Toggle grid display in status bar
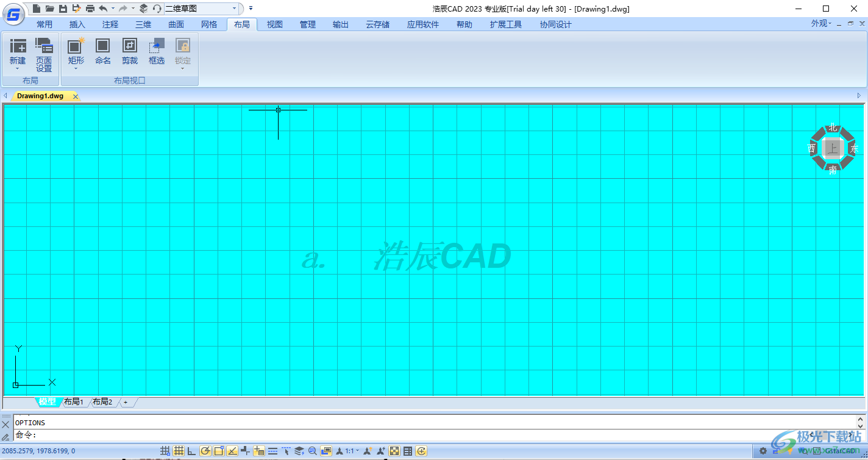 tap(179, 451)
